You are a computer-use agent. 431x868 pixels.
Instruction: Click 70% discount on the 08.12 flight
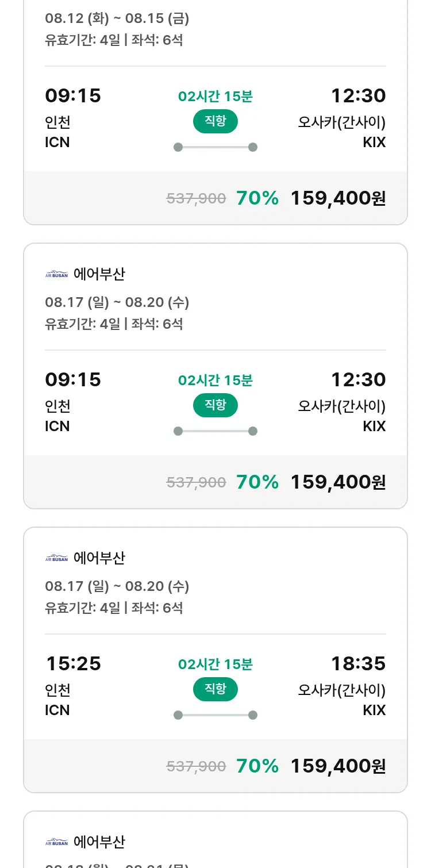(257, 198)
